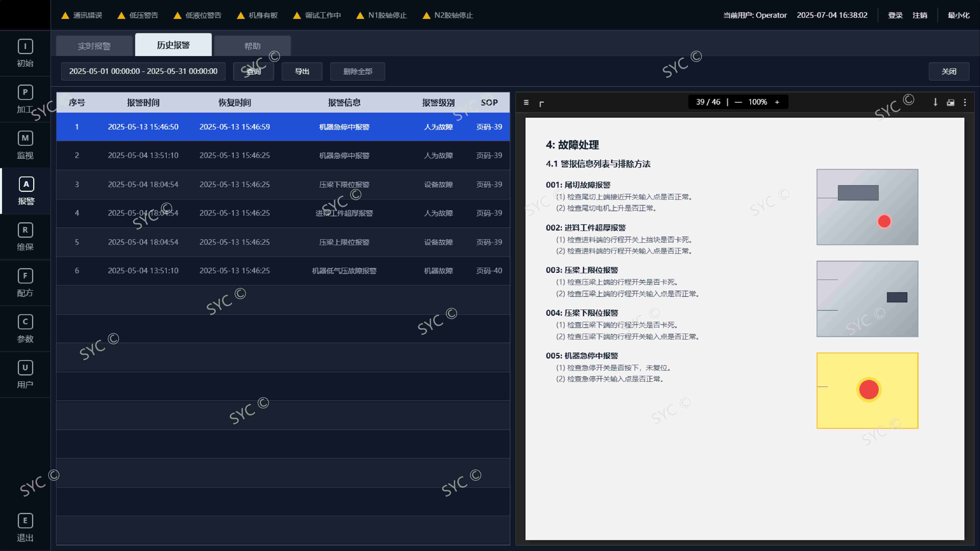Switch to the 帮助 tab
Screen dimensions: 980x551
[x=253, y=46]
